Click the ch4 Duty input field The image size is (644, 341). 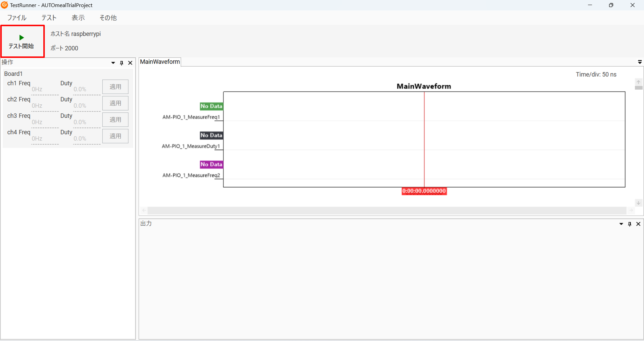[86, 138]
